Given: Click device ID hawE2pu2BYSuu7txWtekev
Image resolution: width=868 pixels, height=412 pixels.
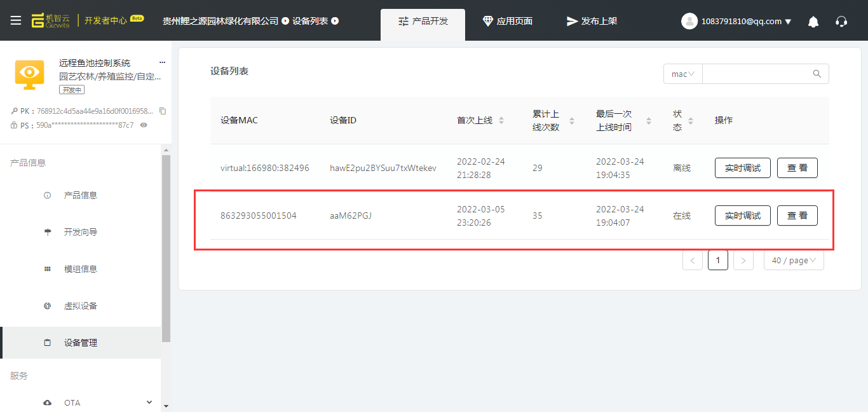Looking at the screenshot, I should point(383,168).
